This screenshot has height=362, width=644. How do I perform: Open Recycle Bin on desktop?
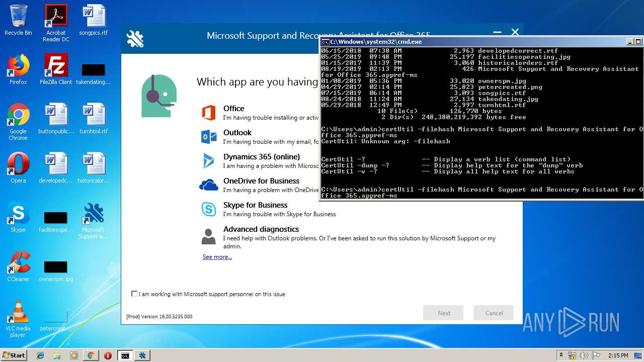(18, 20)
